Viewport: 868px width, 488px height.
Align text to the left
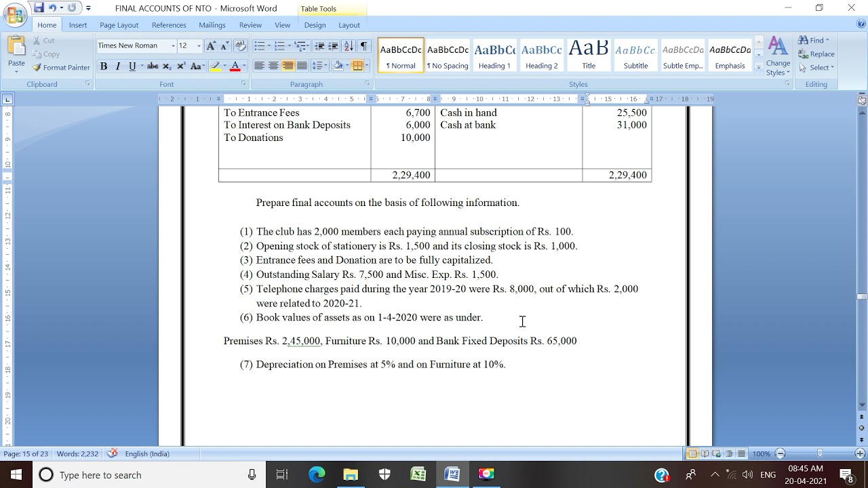(259, 66)
